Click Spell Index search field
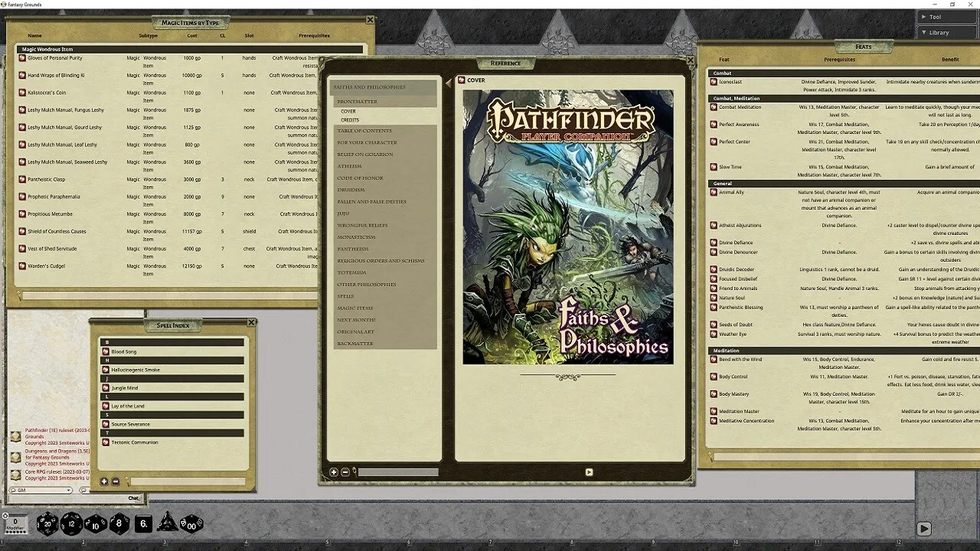The height and width of the screenshot is (551, 980). point(186,481)
